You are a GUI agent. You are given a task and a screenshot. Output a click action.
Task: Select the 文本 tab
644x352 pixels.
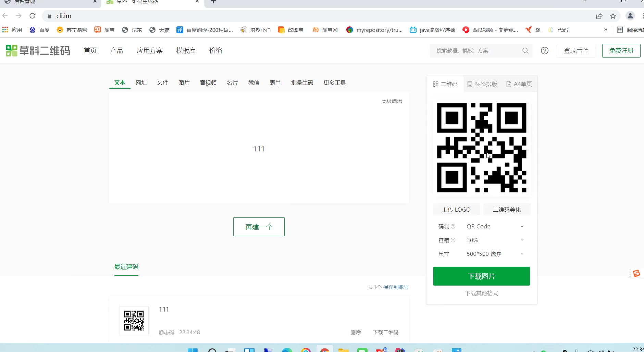120,83
